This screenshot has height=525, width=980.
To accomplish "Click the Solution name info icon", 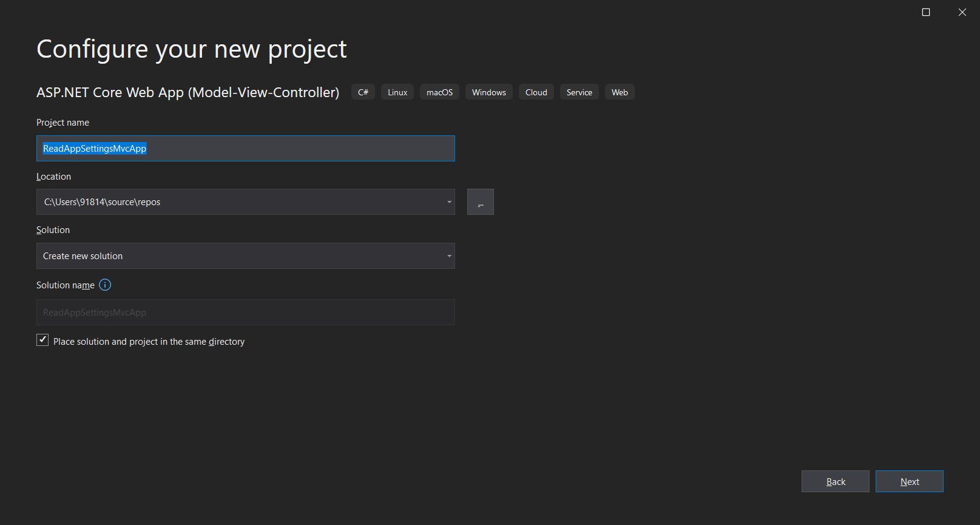I will point(105,285).
